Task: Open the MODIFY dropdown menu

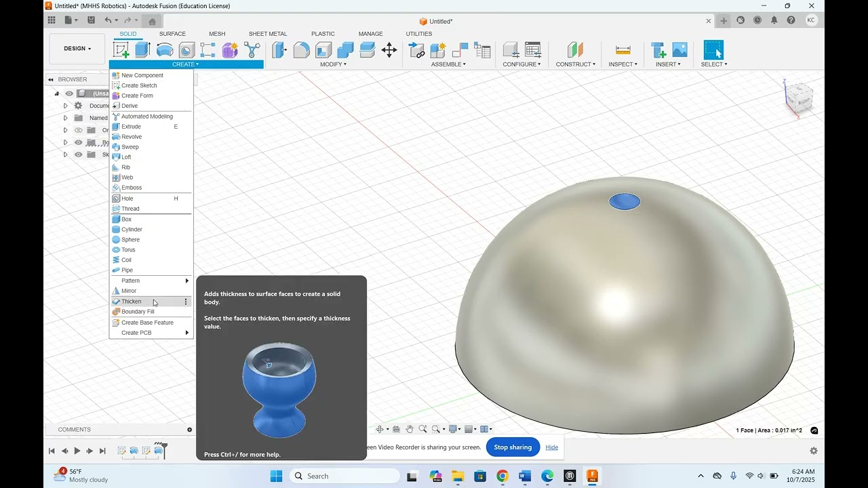Action: [x=333, y=64]
